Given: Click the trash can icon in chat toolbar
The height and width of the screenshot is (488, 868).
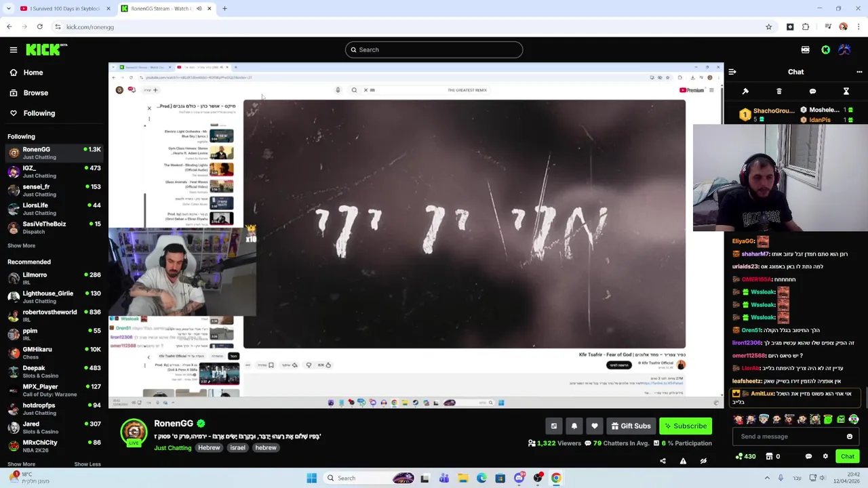Looking at the screenshot, I should pos(779,91).
